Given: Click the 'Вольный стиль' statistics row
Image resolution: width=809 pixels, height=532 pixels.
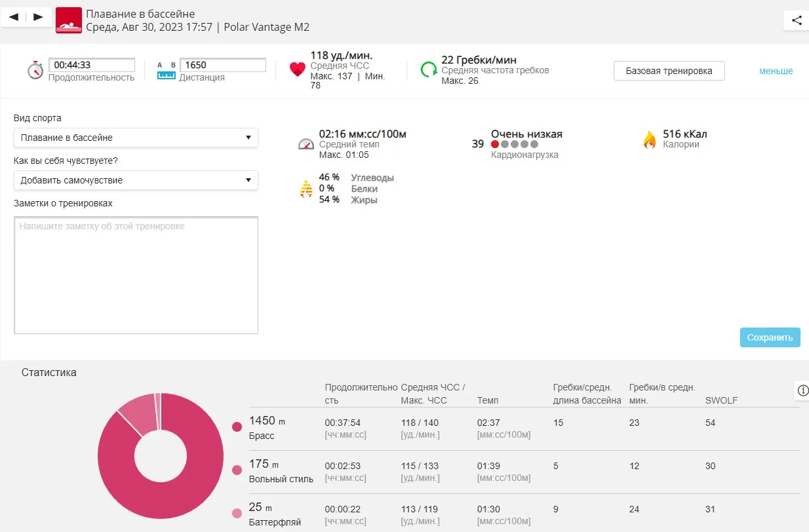Looking at the screenshot, I should 524,472.
